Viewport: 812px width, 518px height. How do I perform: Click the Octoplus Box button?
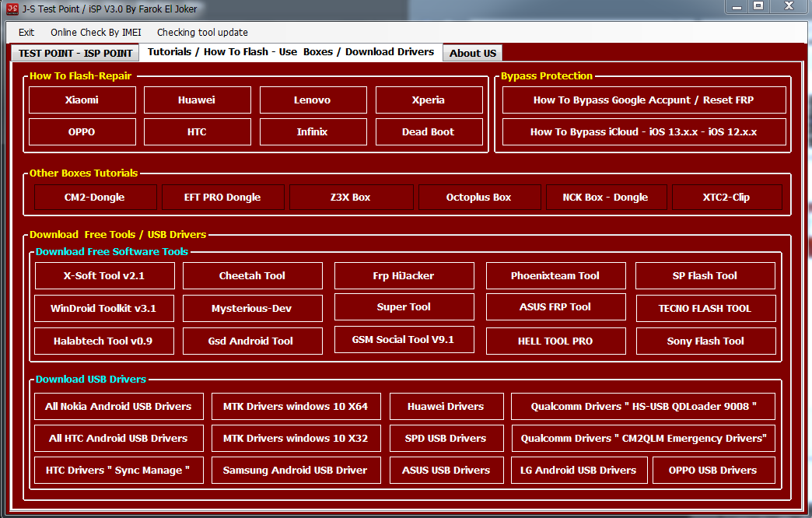[480, 198]
